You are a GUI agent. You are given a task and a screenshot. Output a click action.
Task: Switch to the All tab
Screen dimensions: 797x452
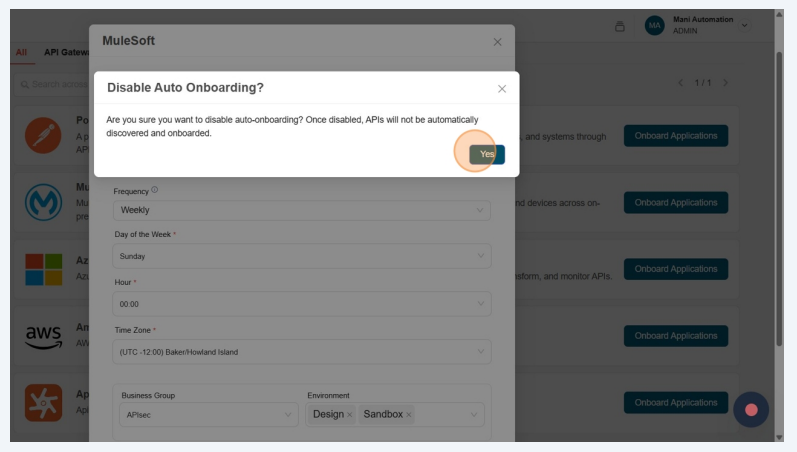[20, 52]
